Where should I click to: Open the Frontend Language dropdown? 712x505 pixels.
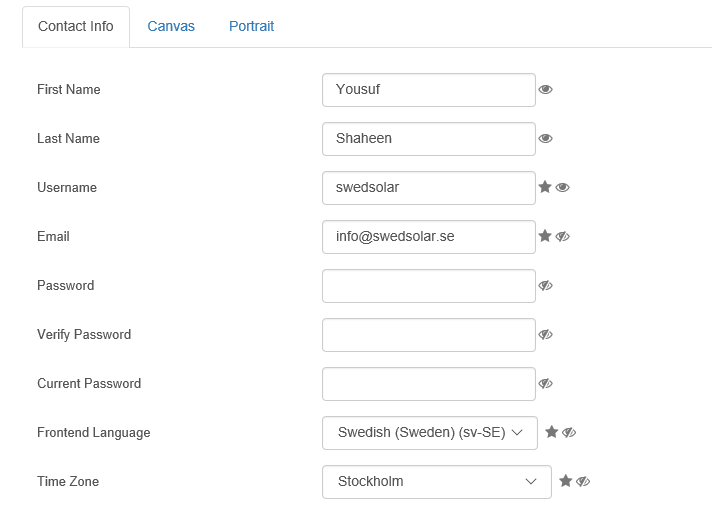(430, 433)
